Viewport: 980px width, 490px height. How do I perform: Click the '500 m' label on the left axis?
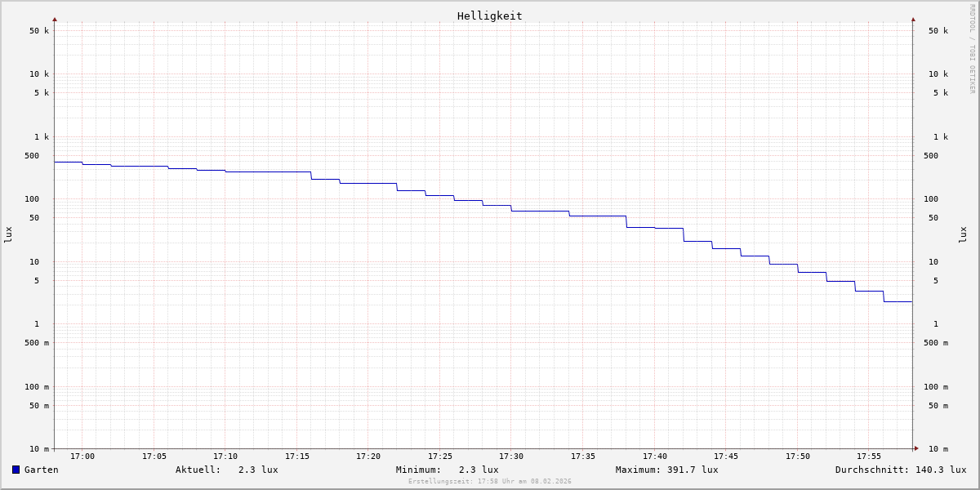37,343
